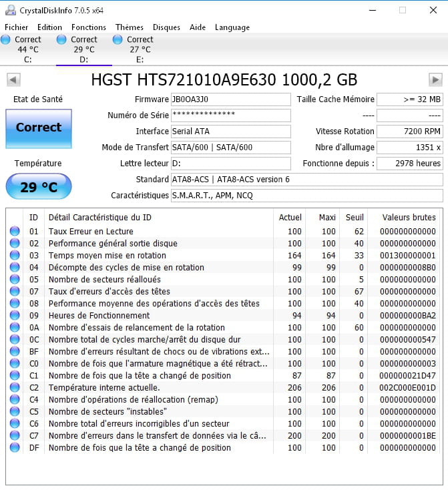This screenshot has height=490, width=448.
Task: Switch to drive E: at 27 °C
Action: tap(140, 49)
